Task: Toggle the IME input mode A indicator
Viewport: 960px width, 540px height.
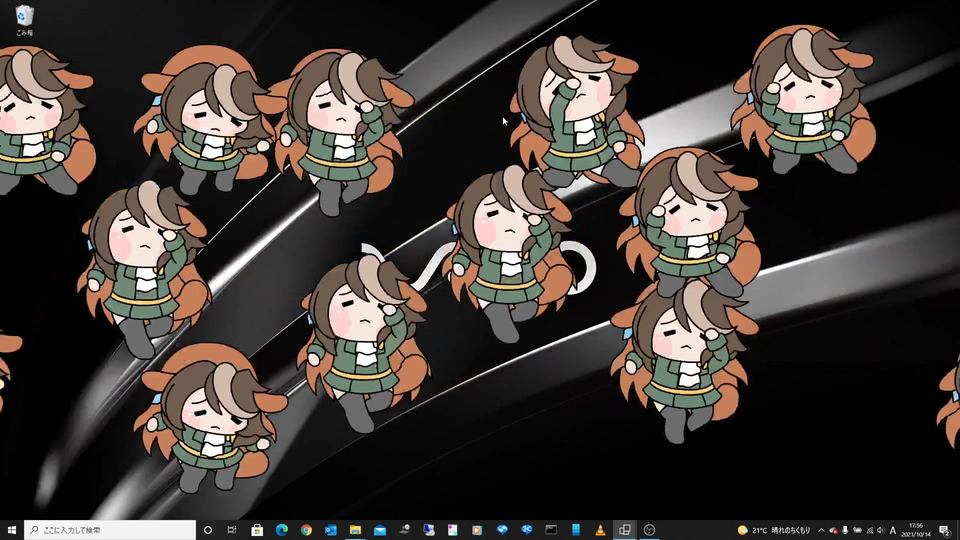Action: 893,530
